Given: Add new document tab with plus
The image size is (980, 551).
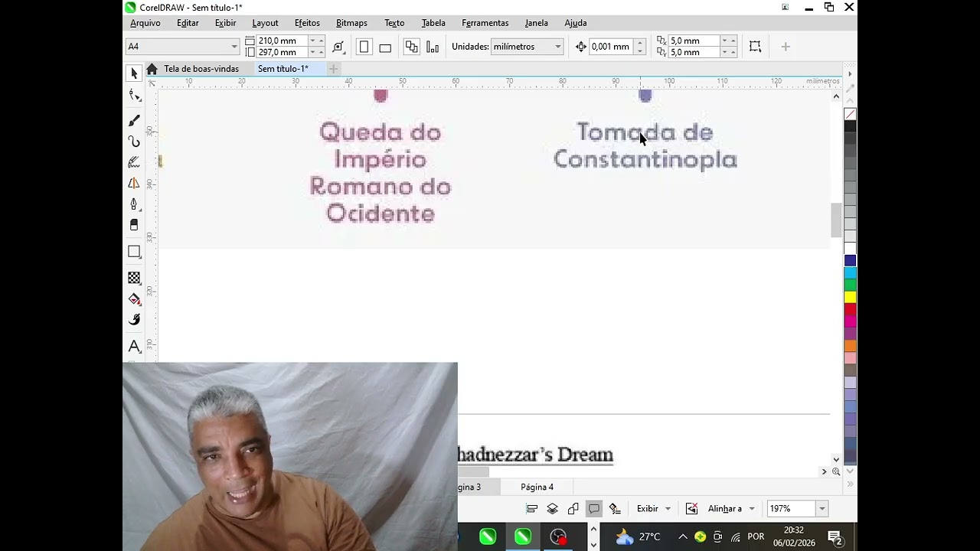Looking at the screenshot, I should point(333,69).
